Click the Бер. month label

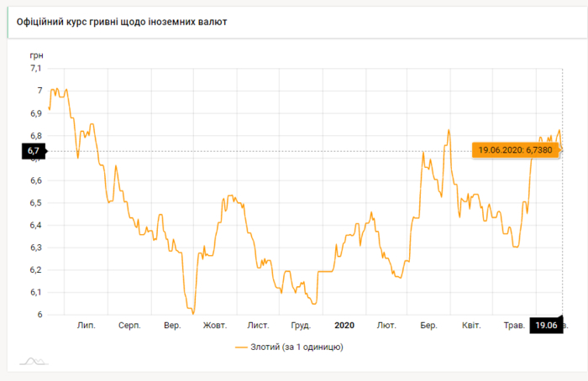(428, 325)
